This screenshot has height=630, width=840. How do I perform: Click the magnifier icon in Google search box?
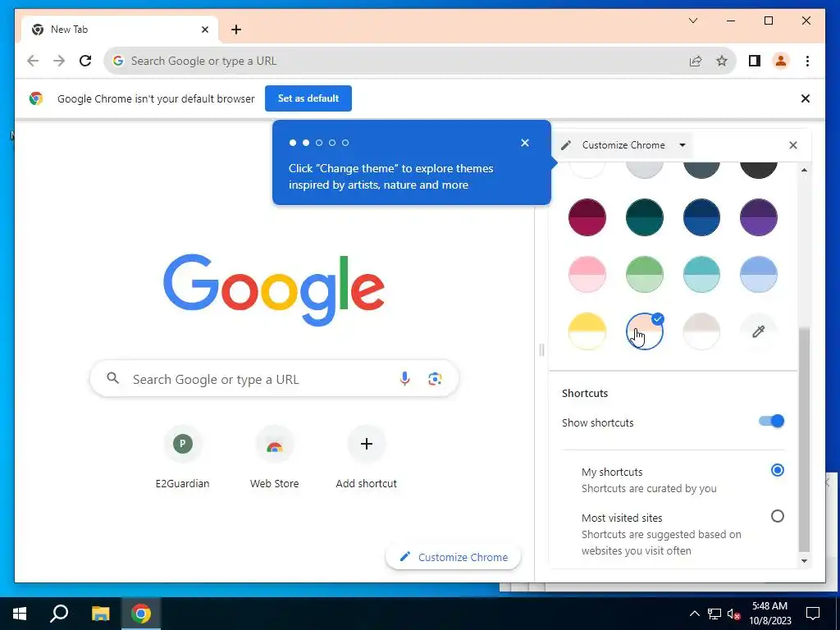click(x=112, y=378)
